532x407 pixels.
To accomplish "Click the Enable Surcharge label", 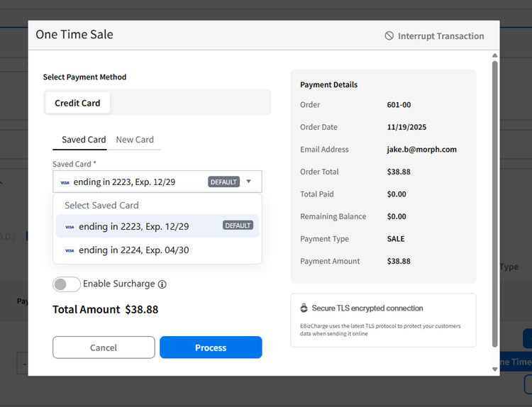I will (x=118, y=284).
